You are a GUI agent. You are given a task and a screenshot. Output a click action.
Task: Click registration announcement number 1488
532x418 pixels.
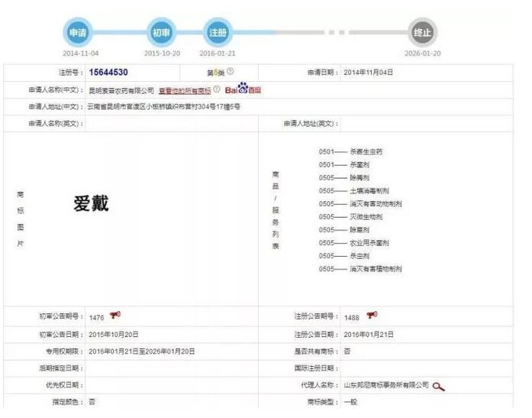[352, 317]
